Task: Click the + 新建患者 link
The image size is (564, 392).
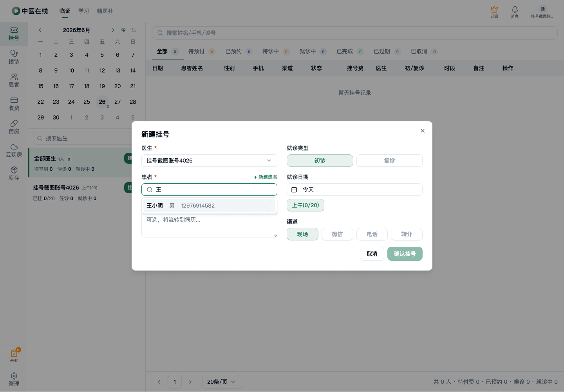Action: click(x=266, y=177)
